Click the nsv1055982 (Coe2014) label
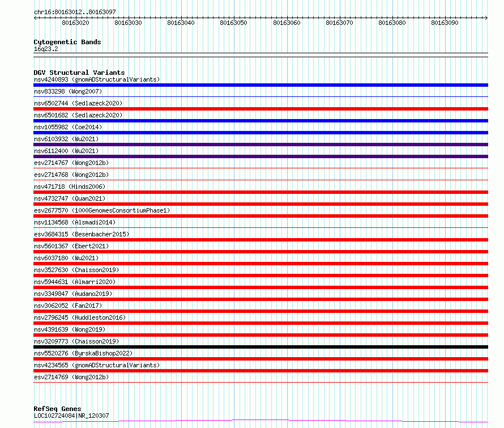Viewport: 504px width, 428px height. (68, 127)
